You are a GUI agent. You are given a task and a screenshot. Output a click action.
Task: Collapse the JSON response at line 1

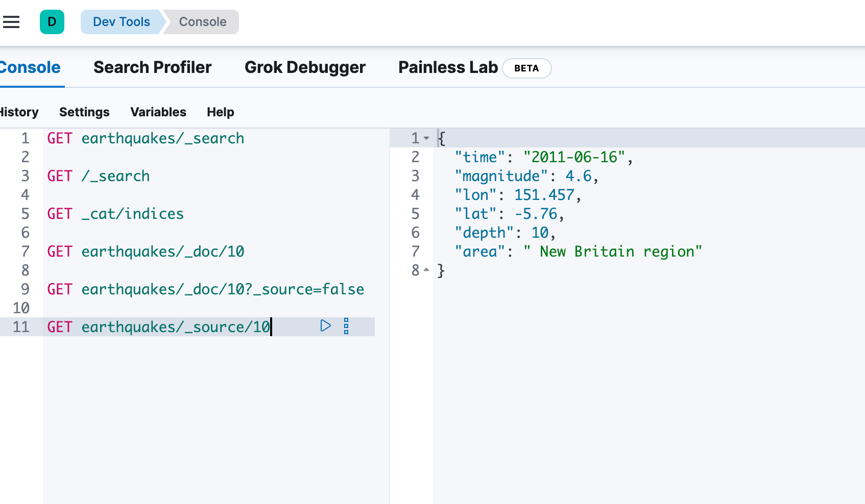click(x=426, y=138)
